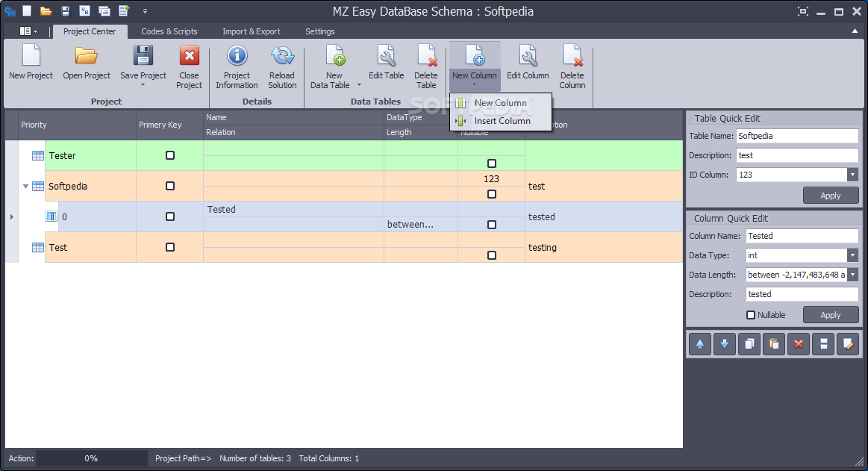Toggle Nullable checkbox in Softpedia row
The width and height of the screenshot is (868, 471).
pos(492,194)
